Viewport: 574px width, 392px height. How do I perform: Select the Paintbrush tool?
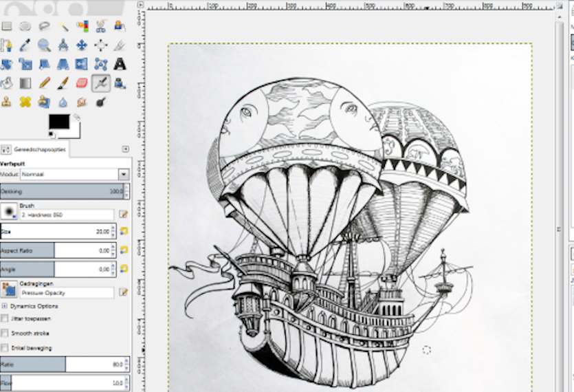click(63, 83)
